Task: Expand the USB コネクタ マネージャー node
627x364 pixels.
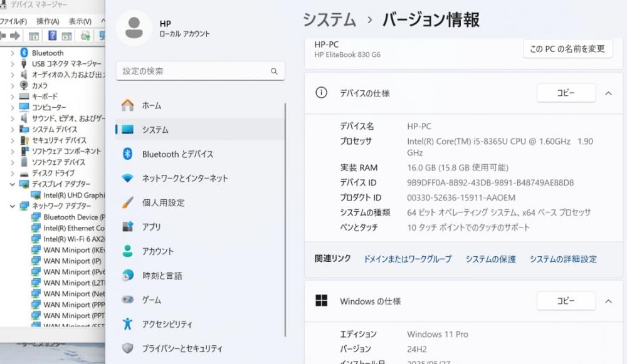Action: [x=13, y=63]
